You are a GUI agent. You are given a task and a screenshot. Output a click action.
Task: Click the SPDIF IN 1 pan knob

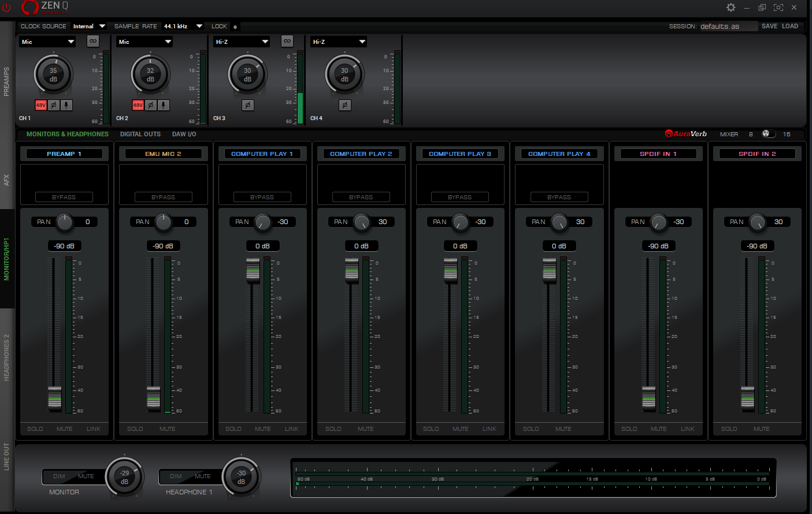coord(659,222)
